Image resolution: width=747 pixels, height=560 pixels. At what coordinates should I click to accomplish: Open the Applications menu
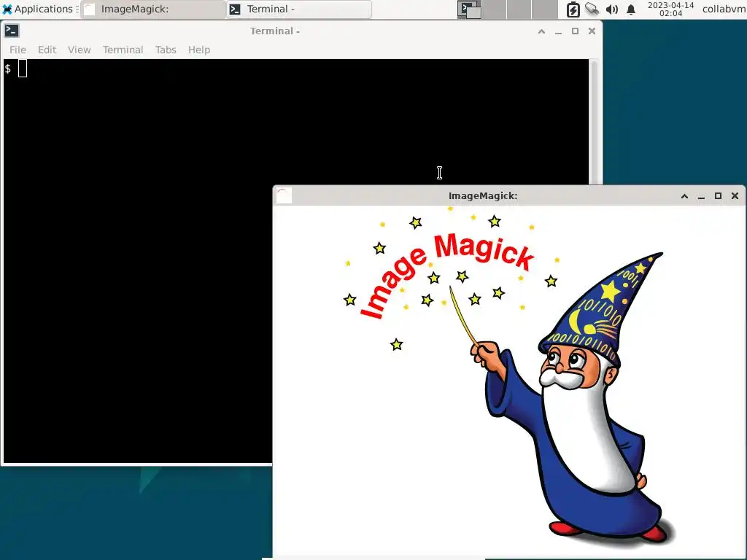coord(40,9)
